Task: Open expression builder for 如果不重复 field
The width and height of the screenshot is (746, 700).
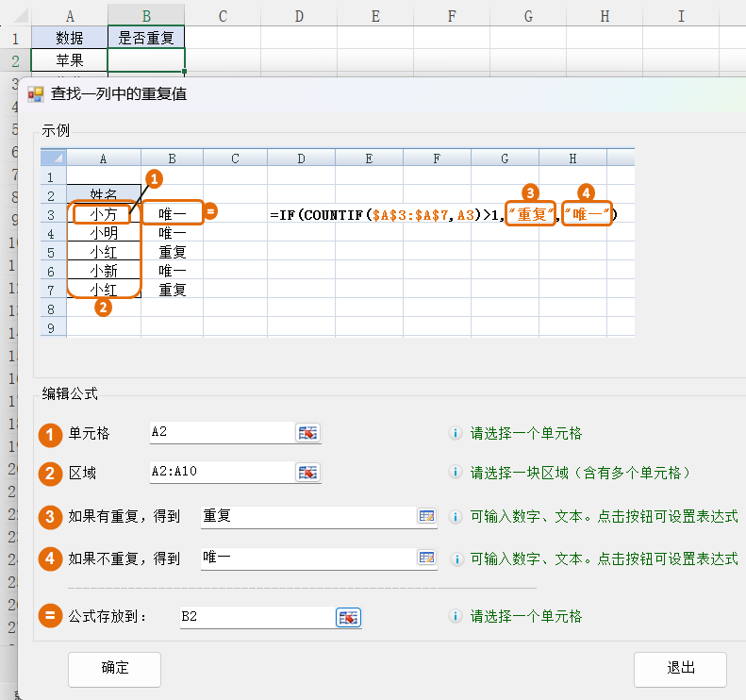Action: 427,558
